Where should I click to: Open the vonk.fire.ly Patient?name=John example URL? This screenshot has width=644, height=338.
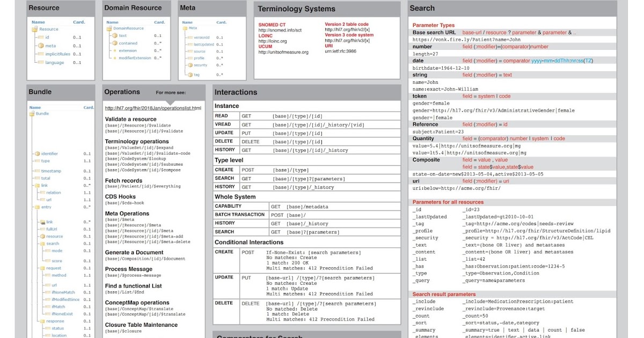[x=466, y=40]
